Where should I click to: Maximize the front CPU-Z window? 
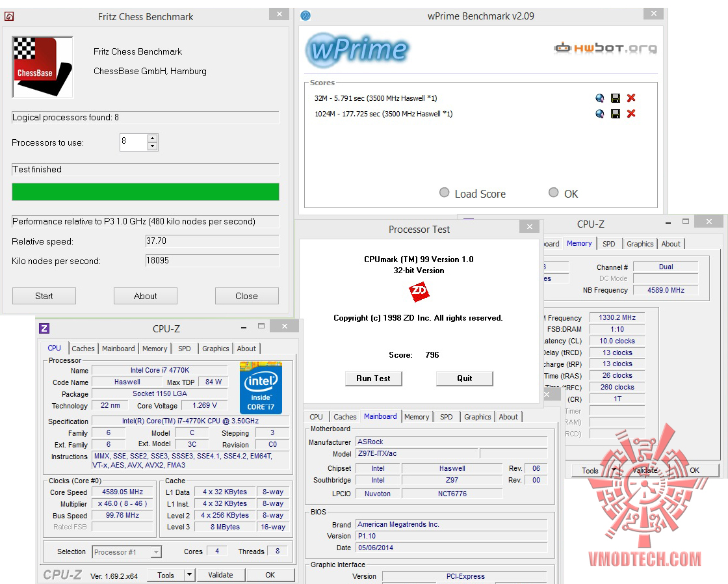[x=261, y=326]
